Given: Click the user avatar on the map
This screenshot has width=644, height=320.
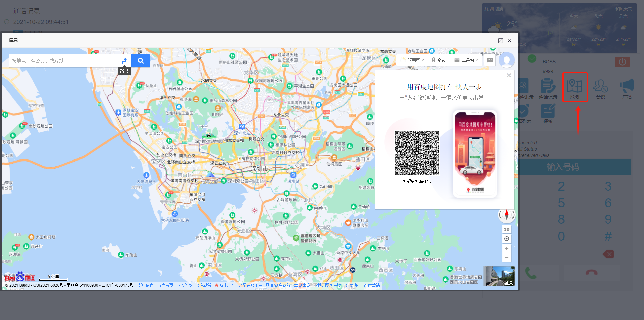Looking at the screenshot, I should click(506, 60).
